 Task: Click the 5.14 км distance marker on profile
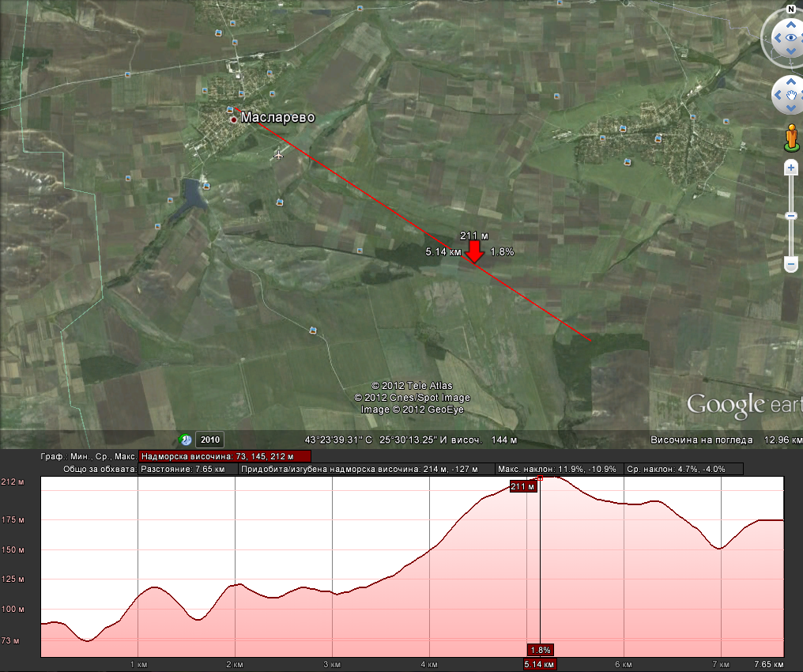pyautogui.click(x=541, y=664)
